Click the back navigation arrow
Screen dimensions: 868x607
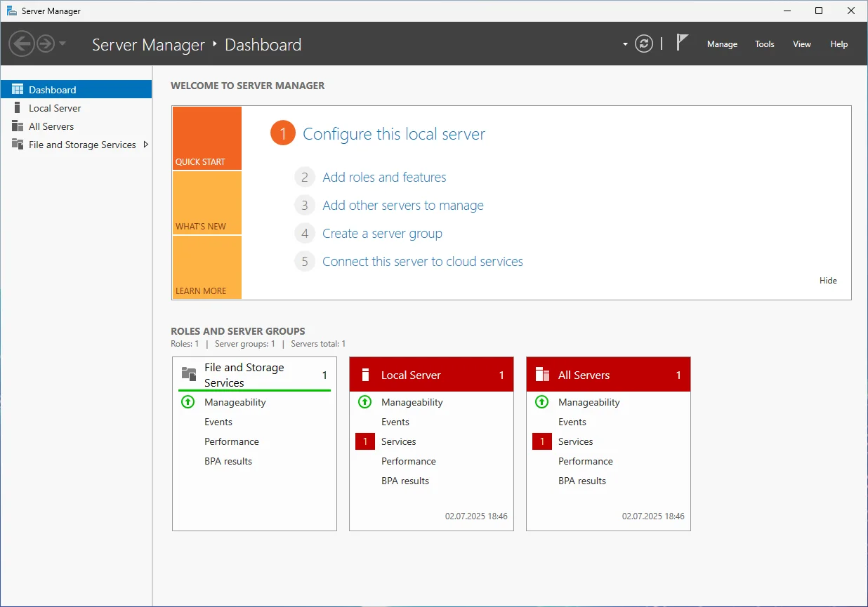pos(22,44)
